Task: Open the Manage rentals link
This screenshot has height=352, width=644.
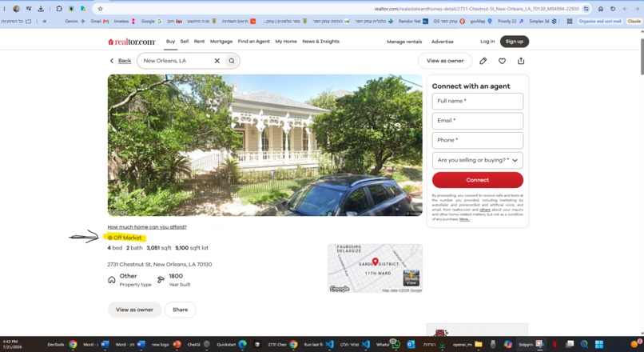Action: pos(404,42)
